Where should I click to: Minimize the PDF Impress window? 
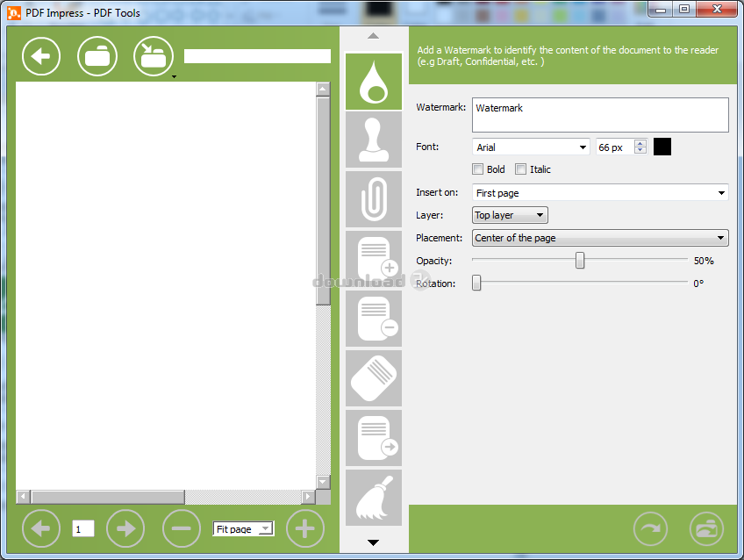pyautogui.click(x=661, y=9)
